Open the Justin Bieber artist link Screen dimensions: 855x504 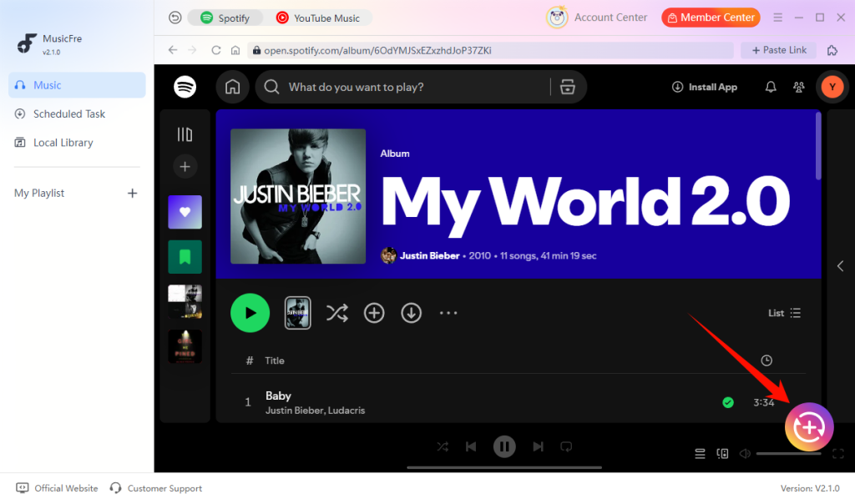tap(429, 255)
